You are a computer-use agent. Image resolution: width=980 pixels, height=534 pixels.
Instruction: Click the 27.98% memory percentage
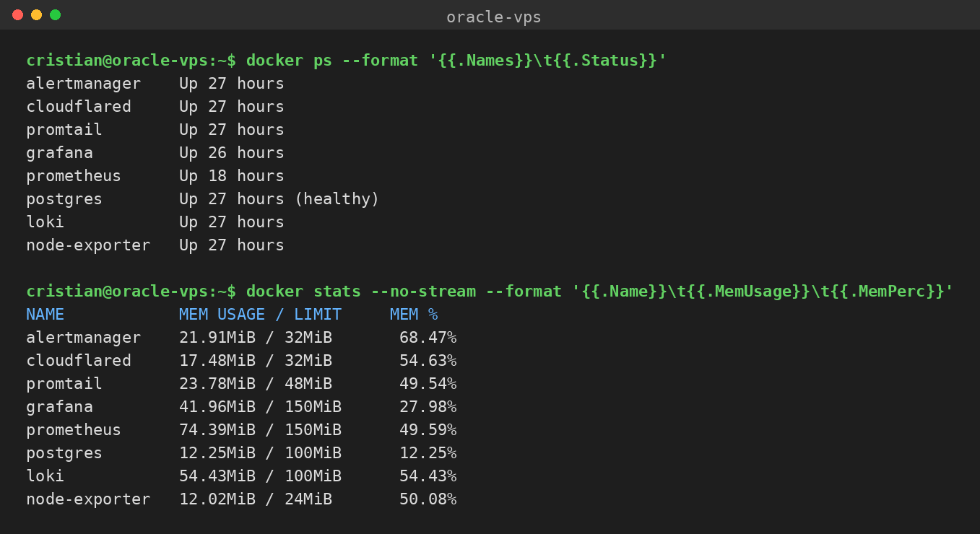(428, 407)
